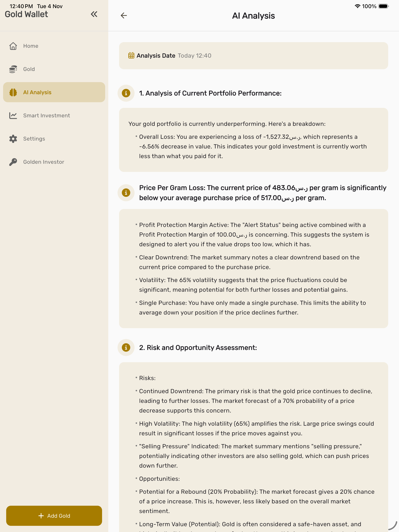This screenshot has height=532, width=399.
Task: Open the Home menu item
Action: click(31, 46)
